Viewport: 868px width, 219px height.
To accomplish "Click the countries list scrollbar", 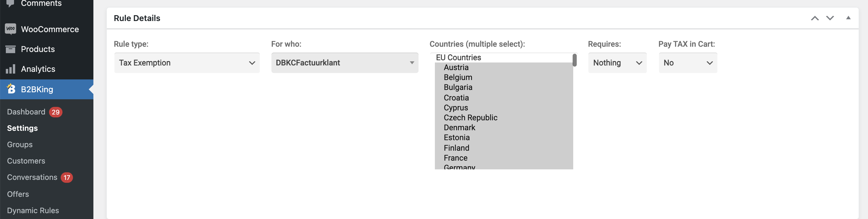I will point(574,60).
